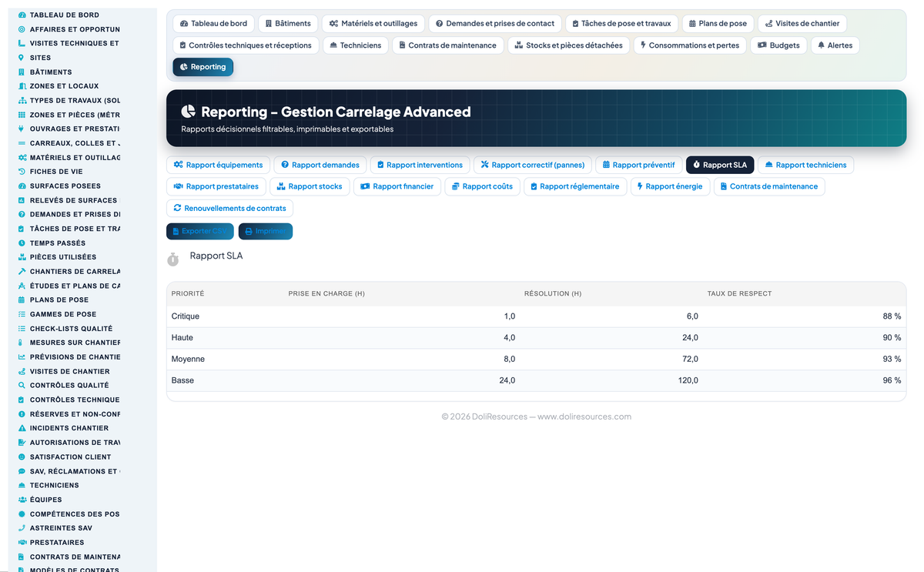Click the Matériels et outillages gears icon
924x572 pixels.
333,24
